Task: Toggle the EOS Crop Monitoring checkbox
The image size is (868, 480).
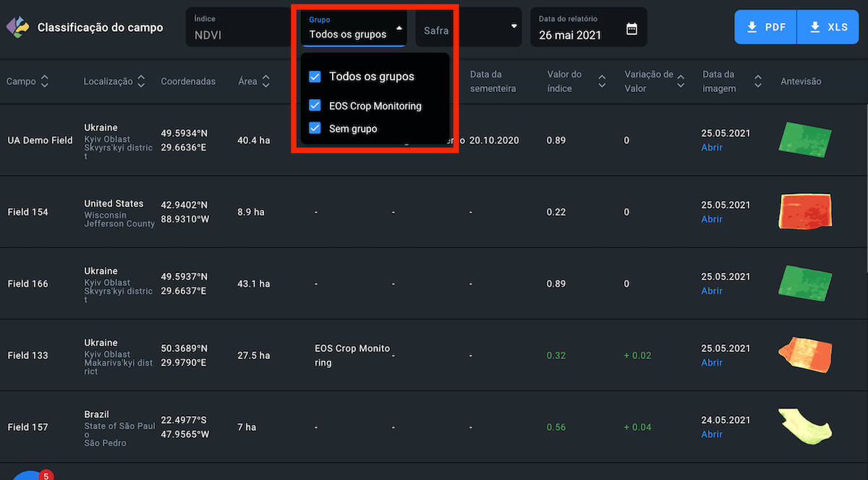Action: pyautogui.click(x=315, y=106)
